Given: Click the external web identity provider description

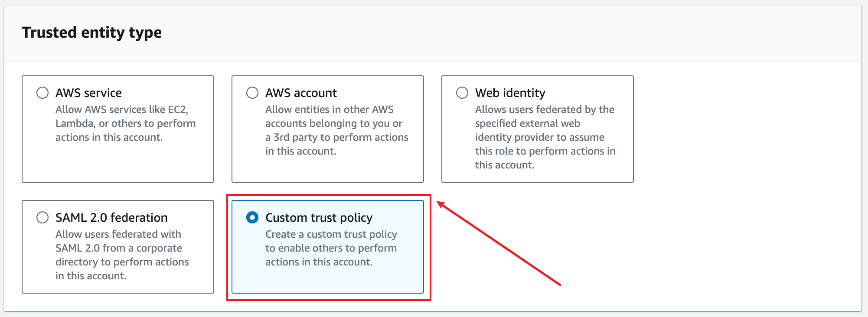Looking at the screenshot, I should pyautogui.click(x=545, y=137).
